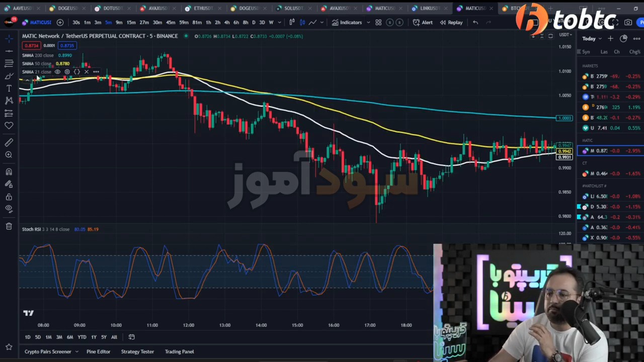The image size is (644, 362).
Task: Click the blue buy price 0.8735 box
Action: 67,45
